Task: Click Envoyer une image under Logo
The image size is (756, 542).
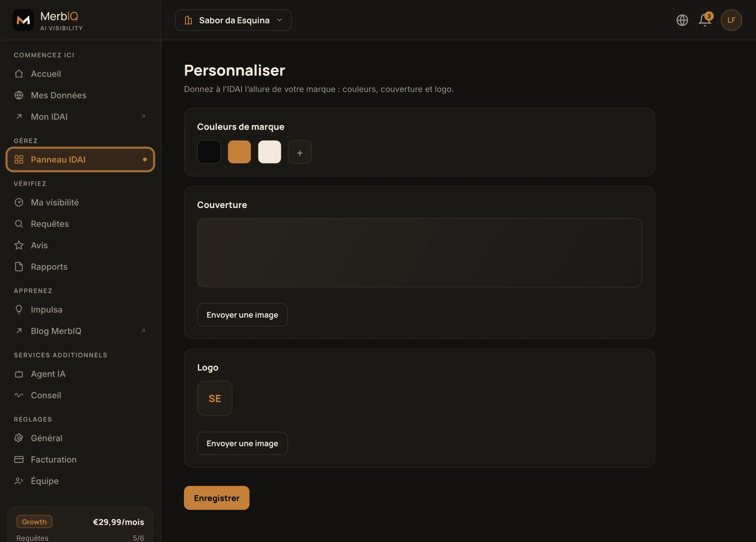Action: [x=242, y=443]
